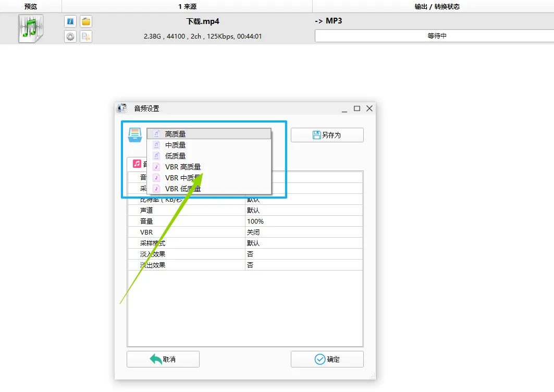Click the 等待中 conversion progress bar

click(x=435, y=35)
